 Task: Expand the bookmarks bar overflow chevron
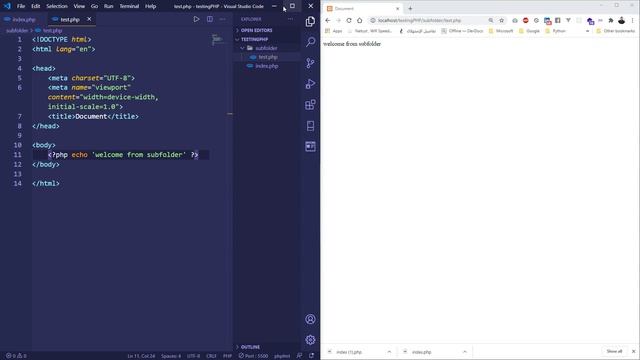point(588,31)
